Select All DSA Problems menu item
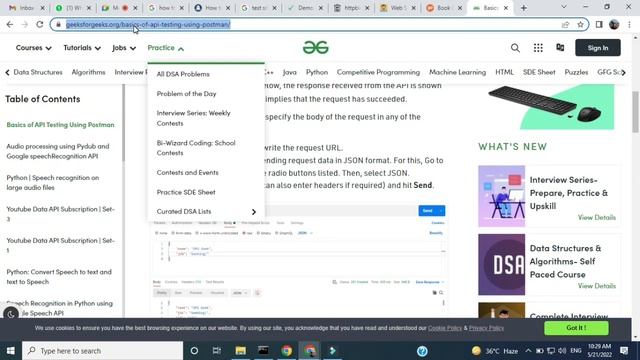640x360 pixels. [x=183, y=74]
